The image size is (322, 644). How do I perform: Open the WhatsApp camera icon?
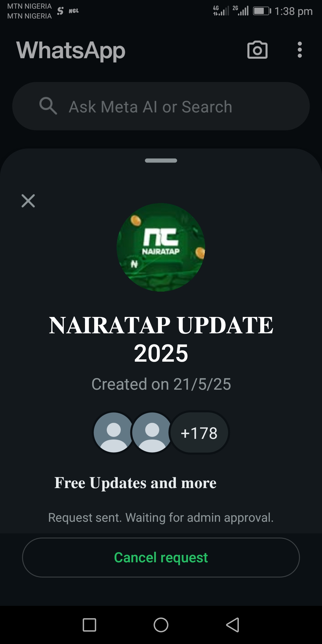point(257,50)
